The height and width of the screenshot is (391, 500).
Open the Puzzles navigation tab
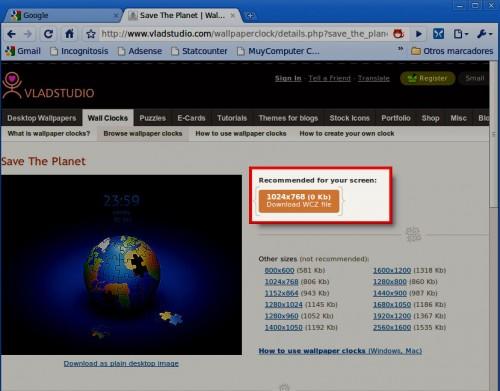(x=152, y=118)
